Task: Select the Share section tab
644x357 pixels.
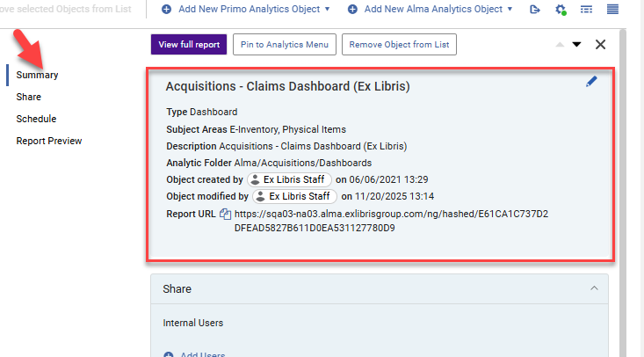Action: point(29,97)
